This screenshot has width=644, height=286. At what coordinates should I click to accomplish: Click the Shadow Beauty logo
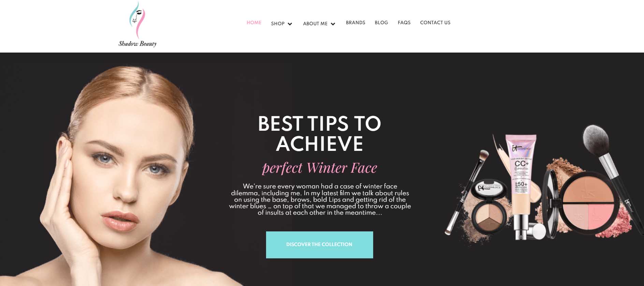[x=137, y=24]
